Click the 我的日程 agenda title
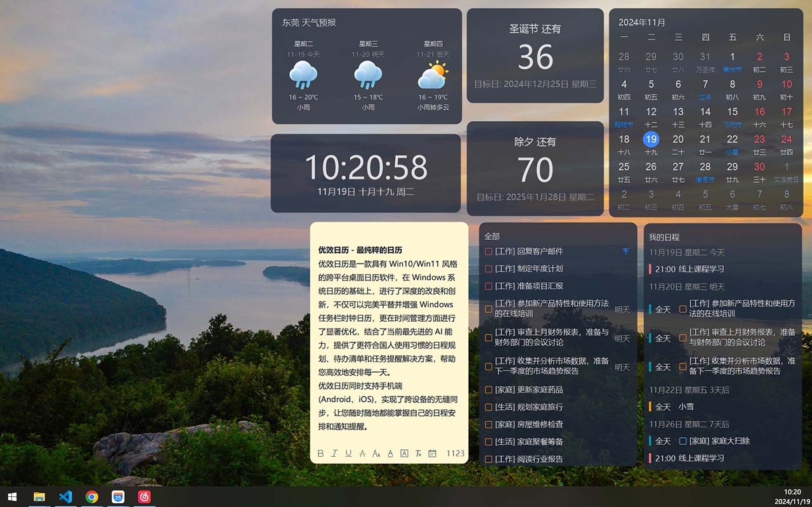This screenshot has width=812, height=507. 664,237
